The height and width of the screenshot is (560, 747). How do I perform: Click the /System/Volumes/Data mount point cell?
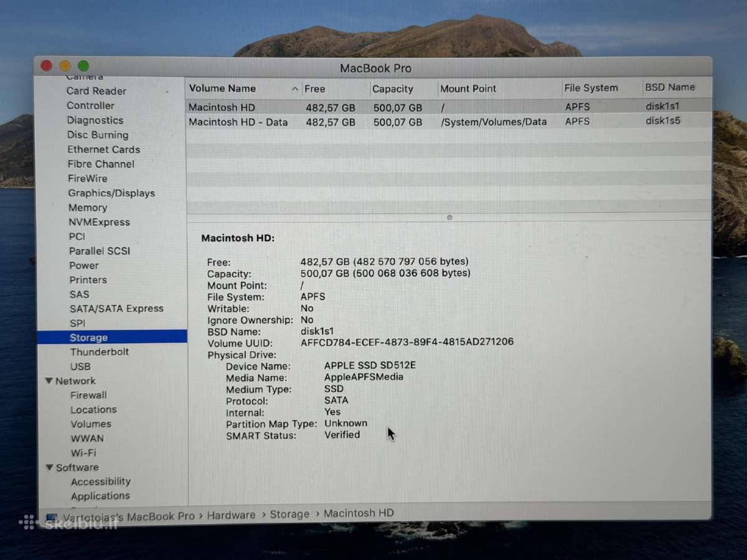pyautogui.click(x=494, y=122)
